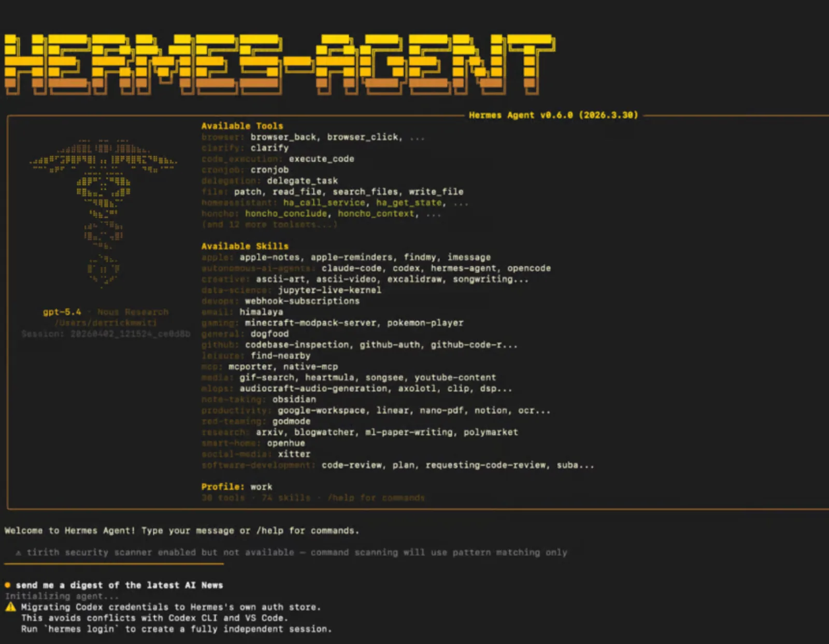829x644 pixels.
Task: Click the yellow warning triangle beside Migrating Codex credentials
Action: (10, 607)
